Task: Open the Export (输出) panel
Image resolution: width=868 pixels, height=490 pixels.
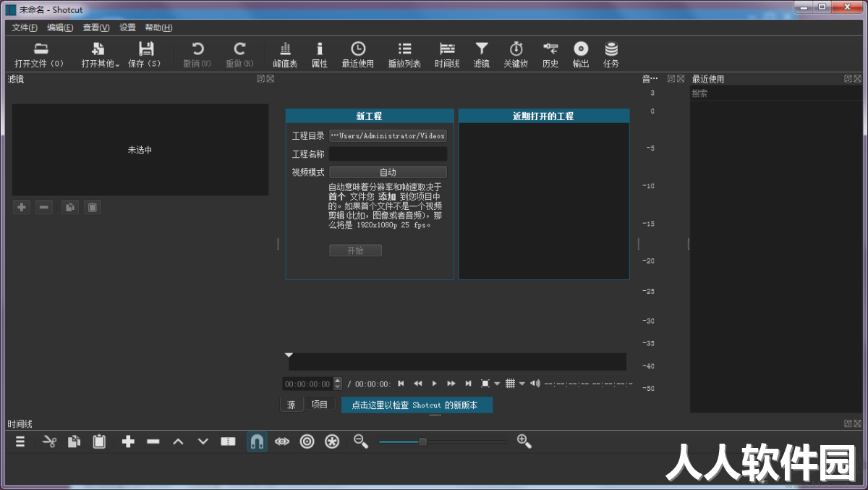Action: [581, 54]
